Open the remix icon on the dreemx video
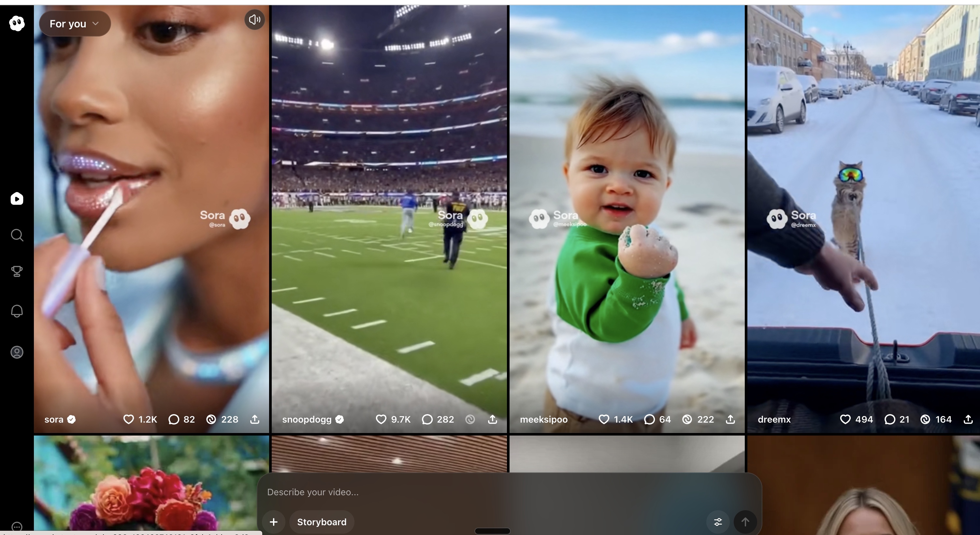Image resolution: width=980 pixels, height=535 pixels. point(925,419)
